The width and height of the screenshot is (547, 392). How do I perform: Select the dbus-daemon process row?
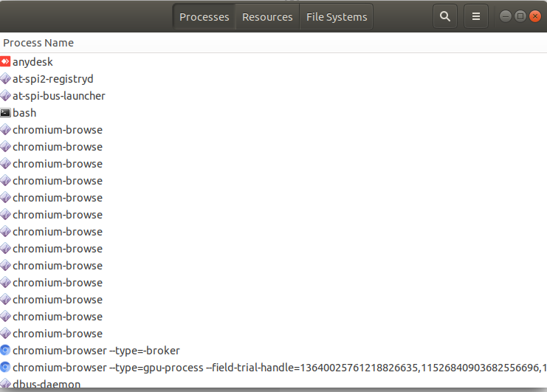273,382
